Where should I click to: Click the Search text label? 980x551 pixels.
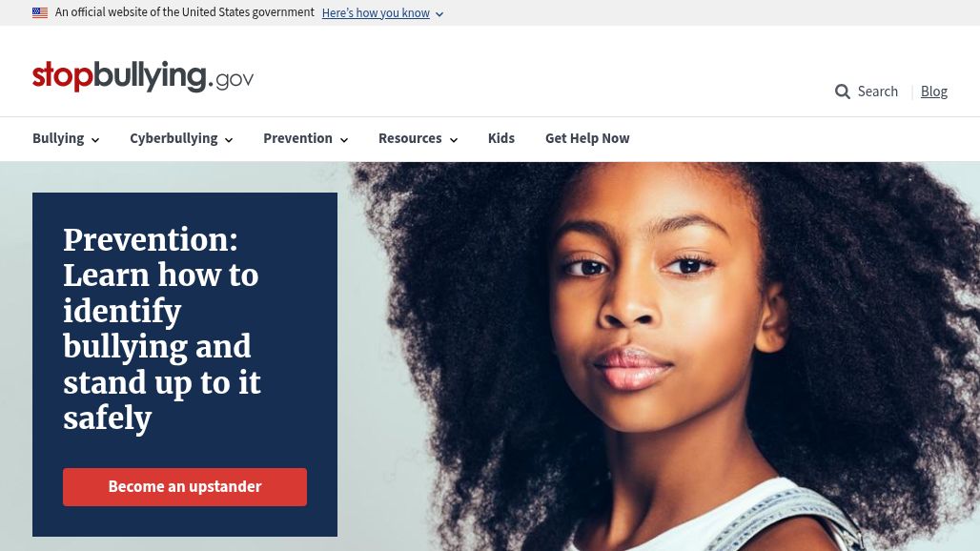click(877, 92)
